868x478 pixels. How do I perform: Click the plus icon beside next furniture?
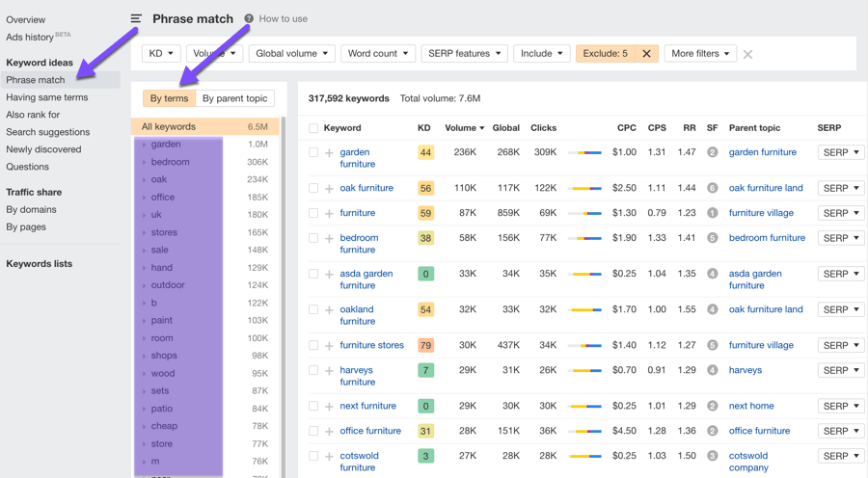coord(329,407)
